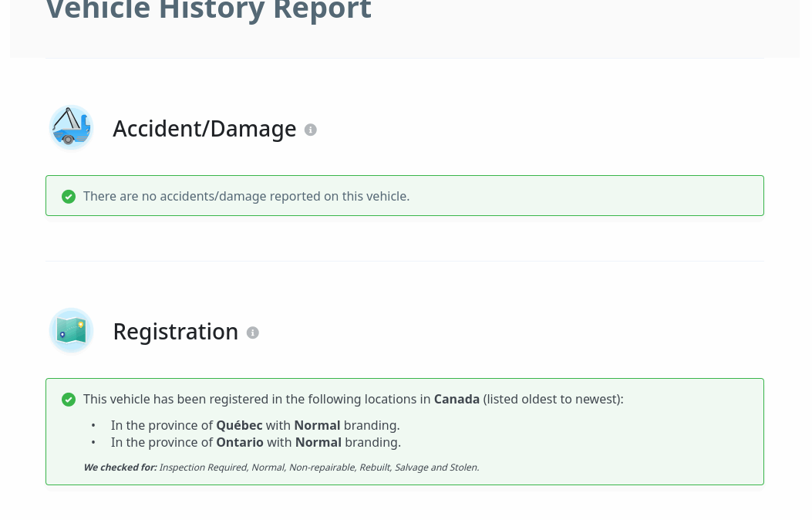Click the bullet before the Ontario entry
The width and height of the screenshot is (812, 520).
click(93, 442)
